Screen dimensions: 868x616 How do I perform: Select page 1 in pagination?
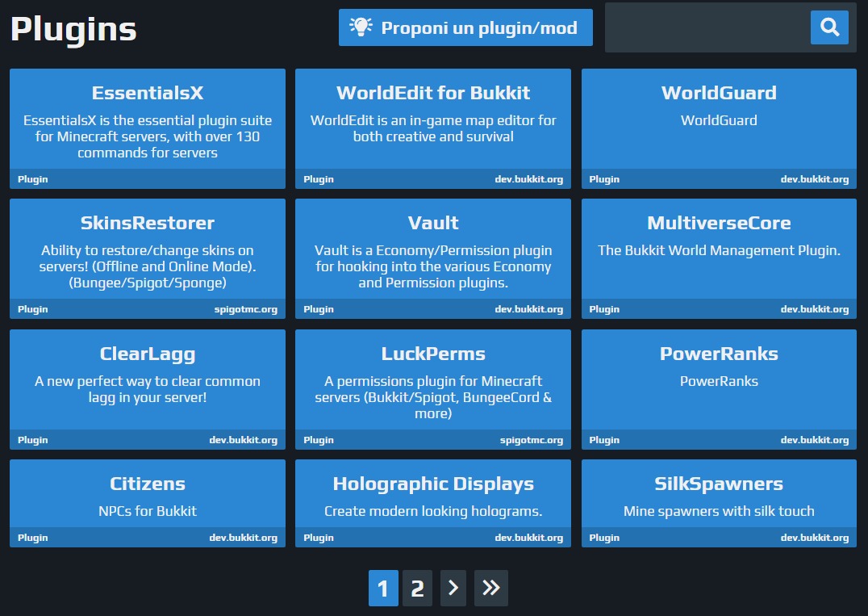pyautogui.click(x=383, y=588)
